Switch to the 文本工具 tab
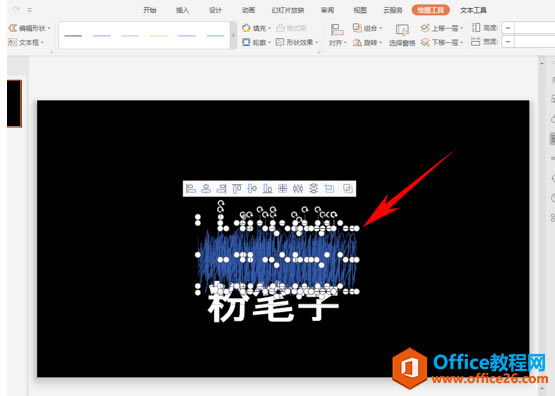 (x=473, y=10)
